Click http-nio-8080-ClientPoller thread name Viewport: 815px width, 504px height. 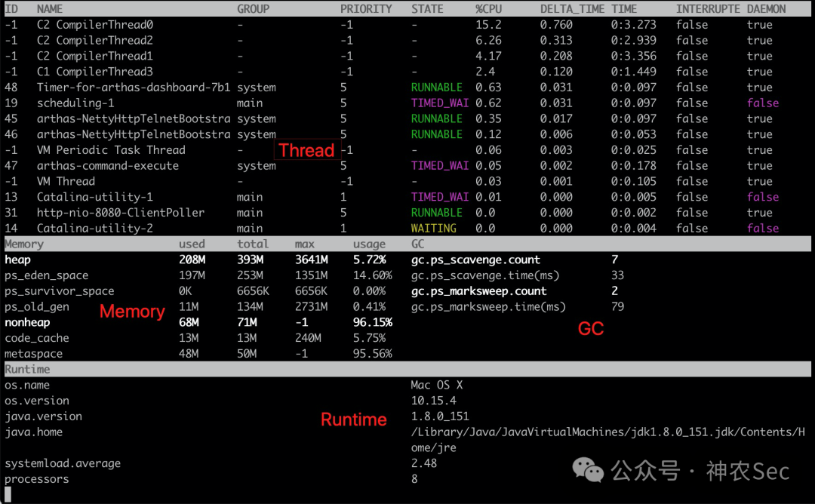[x=121, y=213]
